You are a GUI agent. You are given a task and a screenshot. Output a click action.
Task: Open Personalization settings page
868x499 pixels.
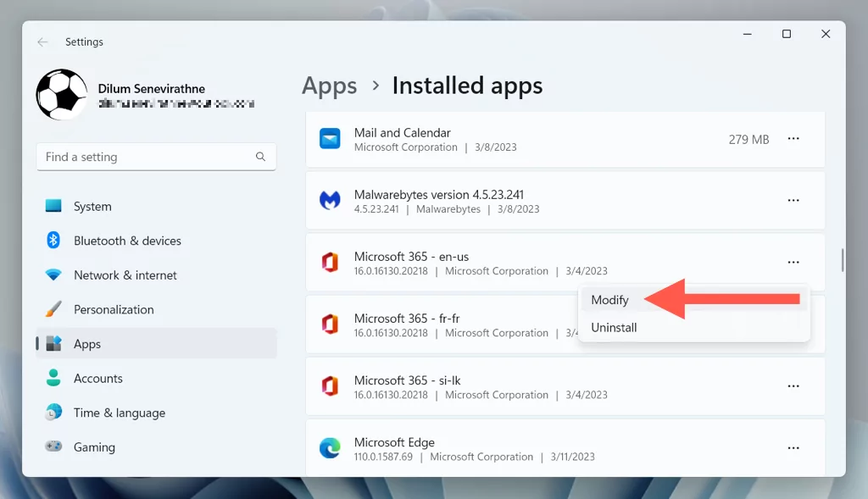[114, 310]
